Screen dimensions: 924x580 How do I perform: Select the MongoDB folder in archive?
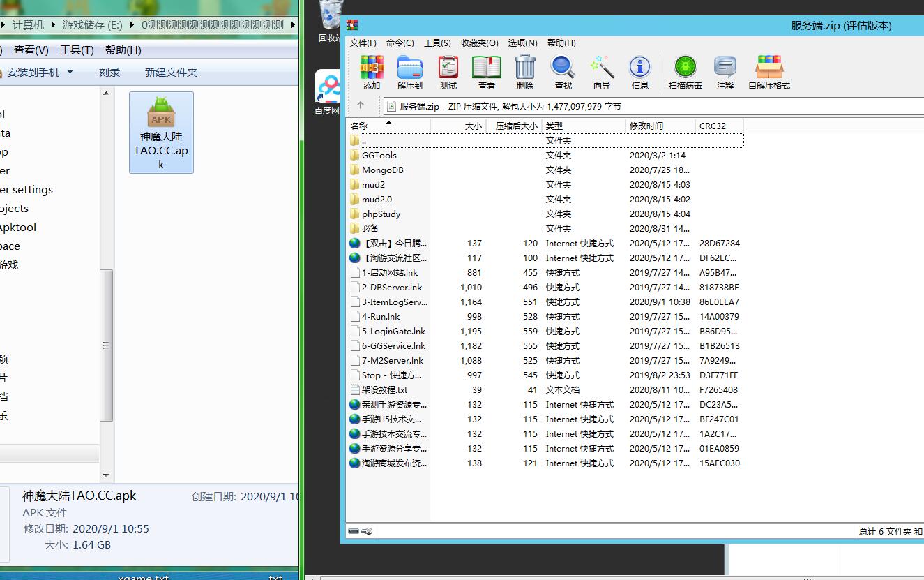[x=382, y=170]
